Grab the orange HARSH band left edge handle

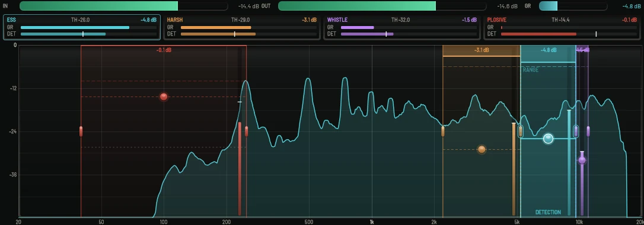[443, 131]
